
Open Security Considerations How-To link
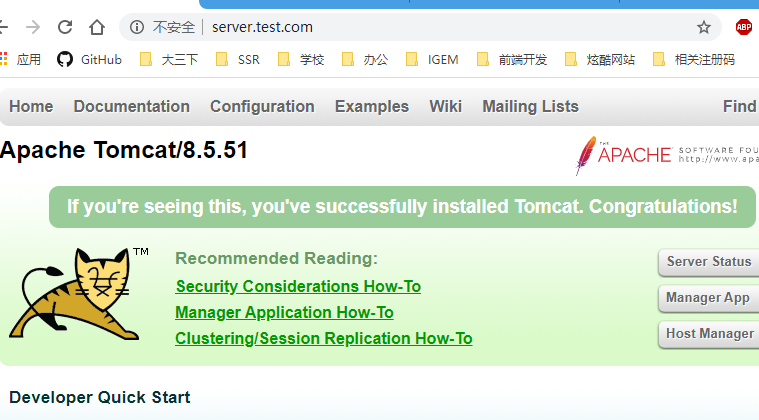pyautogui.click(x=298, y=287)
